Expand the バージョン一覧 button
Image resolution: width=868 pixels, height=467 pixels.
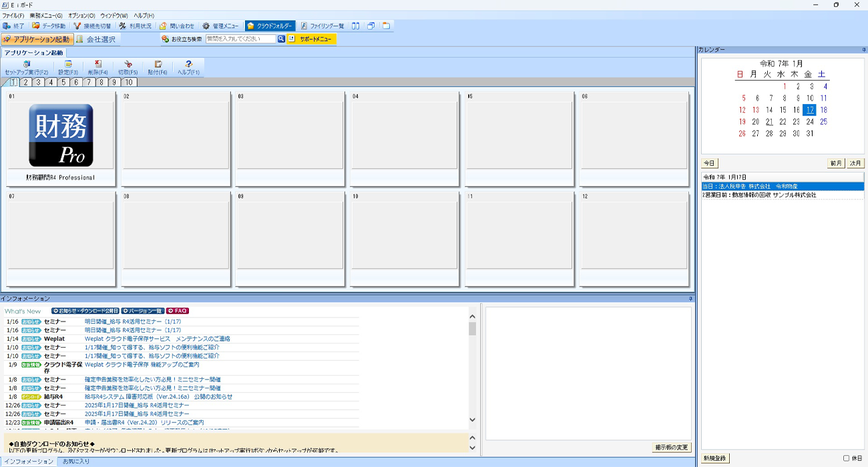coord(142,311)
